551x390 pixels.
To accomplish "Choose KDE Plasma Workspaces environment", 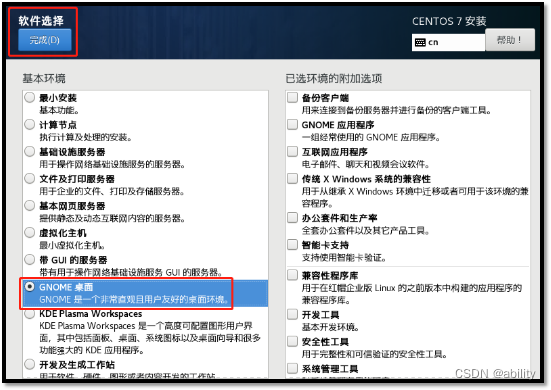I will click(30, 313).
